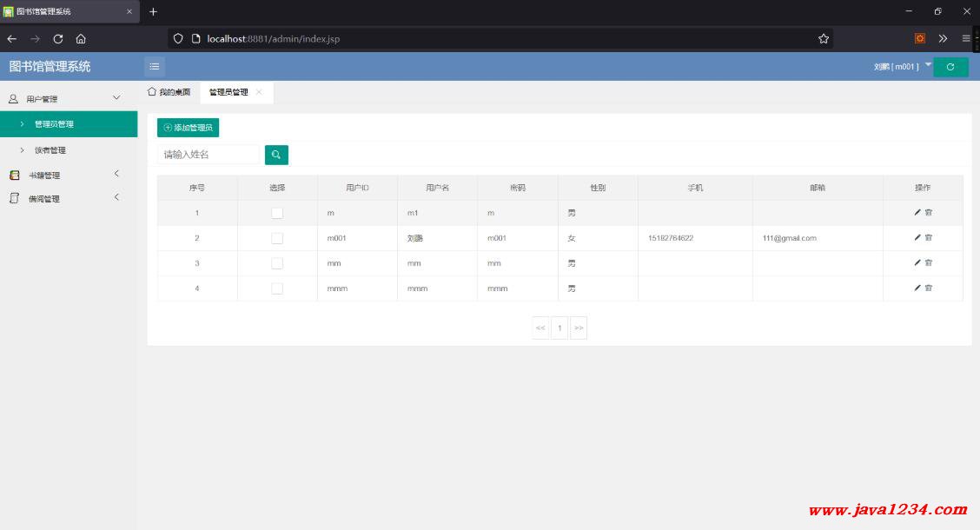Close the browser tab 图书馆管理系统

click(129, 12)
